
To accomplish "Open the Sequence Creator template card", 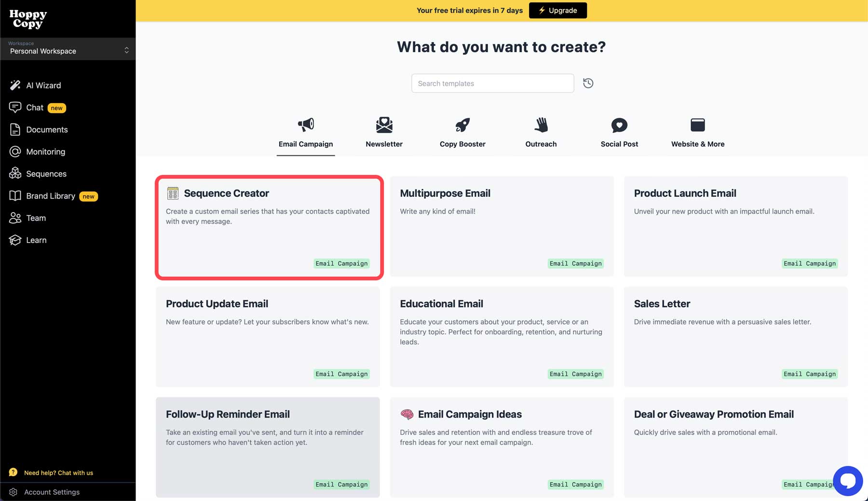I will (x=269, y=227).
